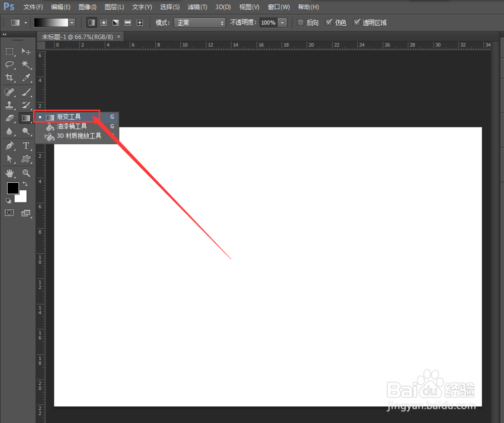Switch to the 未标题-1 document tab
Screen dimensions: 504x423
coord(77,37)
